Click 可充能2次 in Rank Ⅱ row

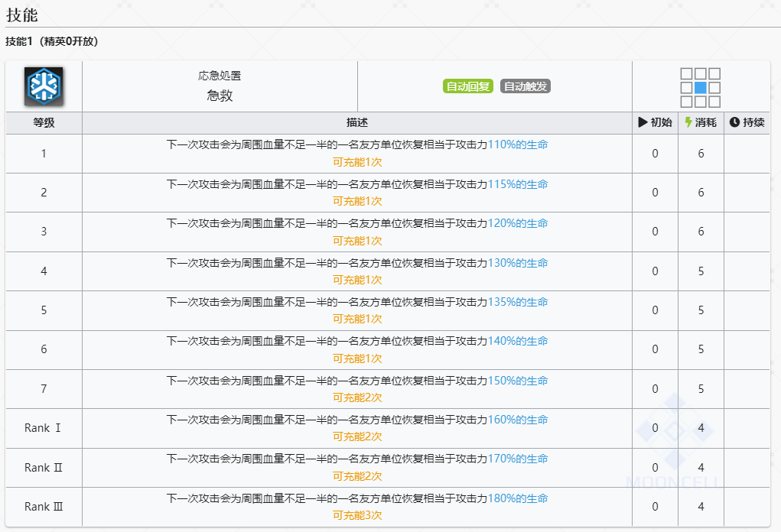pyautogui.click(x=357, y=476)
